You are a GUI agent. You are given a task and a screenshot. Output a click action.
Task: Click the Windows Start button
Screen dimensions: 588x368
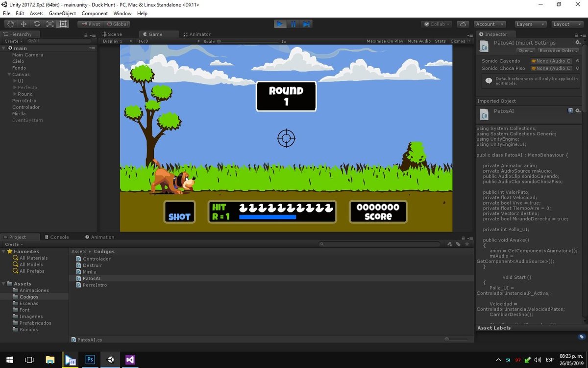pyautogui.click(x=9, y=360)
